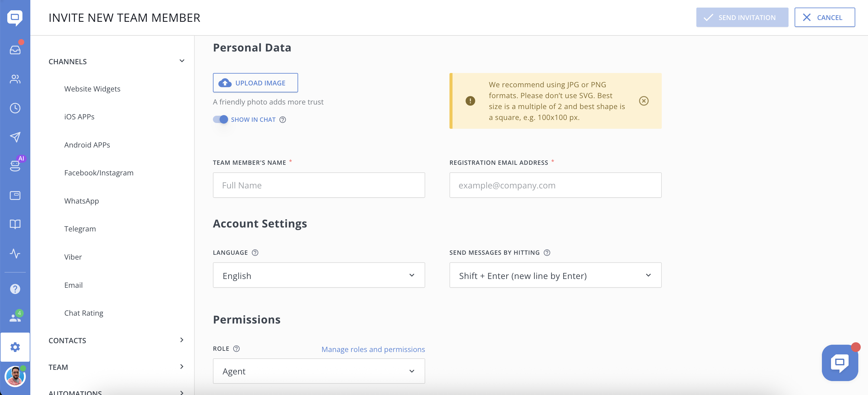
Task: Open the Language dropdown
Action: pyautogui.click(x=319, y=275)
